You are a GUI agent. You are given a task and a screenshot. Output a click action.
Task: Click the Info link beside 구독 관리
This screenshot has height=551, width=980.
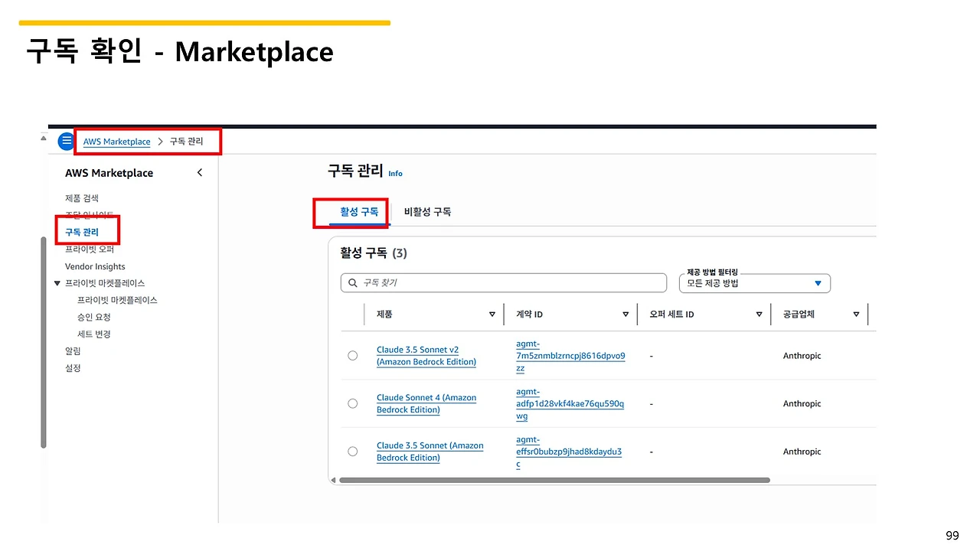pos(395,174)
